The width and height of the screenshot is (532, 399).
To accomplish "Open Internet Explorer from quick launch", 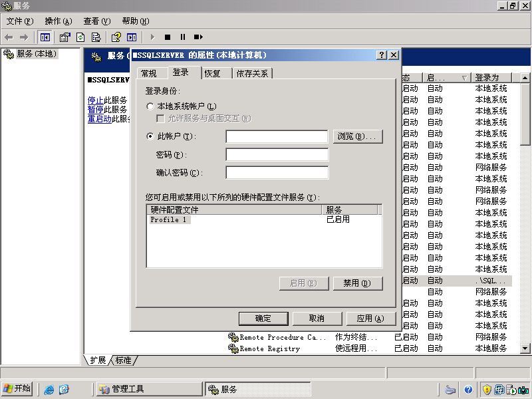I will pos(49,390).
